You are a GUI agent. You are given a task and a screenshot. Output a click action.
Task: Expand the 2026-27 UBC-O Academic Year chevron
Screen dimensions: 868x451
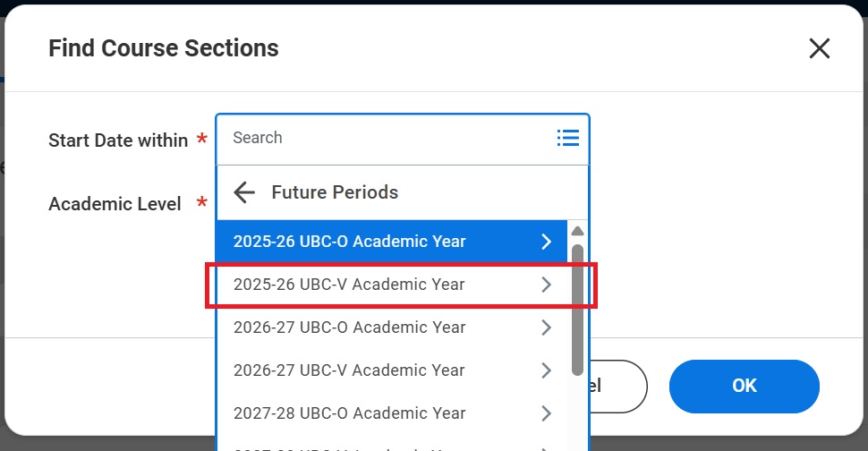(x=547, y=328)
